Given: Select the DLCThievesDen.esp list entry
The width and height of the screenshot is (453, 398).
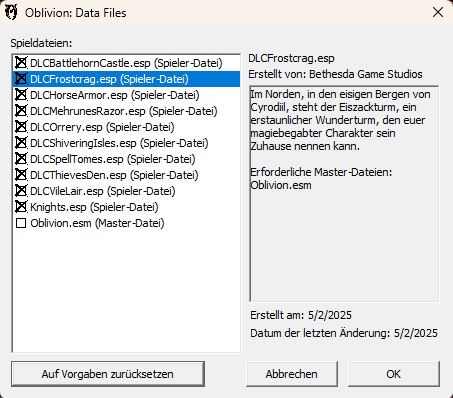Looking at the screenshot, I should click(x=114, y=175).
